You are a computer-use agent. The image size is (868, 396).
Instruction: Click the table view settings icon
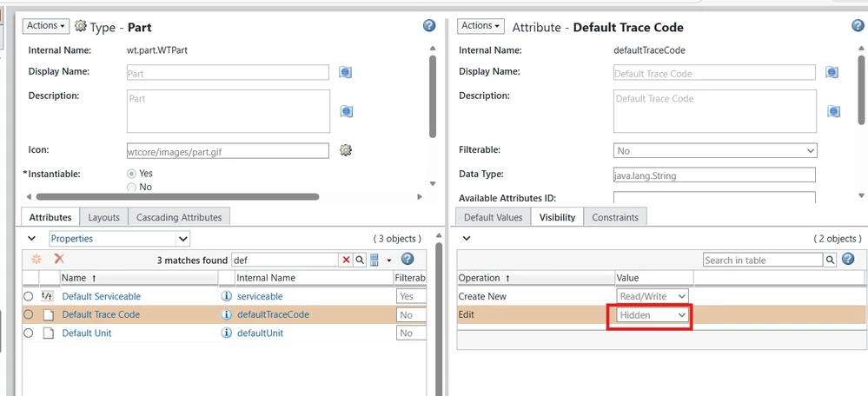(x=374, y=260)
